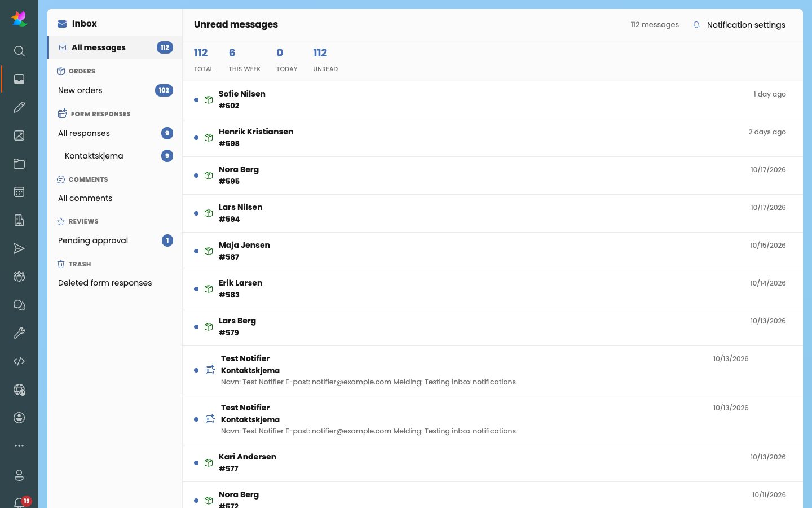
Task: Open Lars Nilsen order #594
Action: [493, 213]
